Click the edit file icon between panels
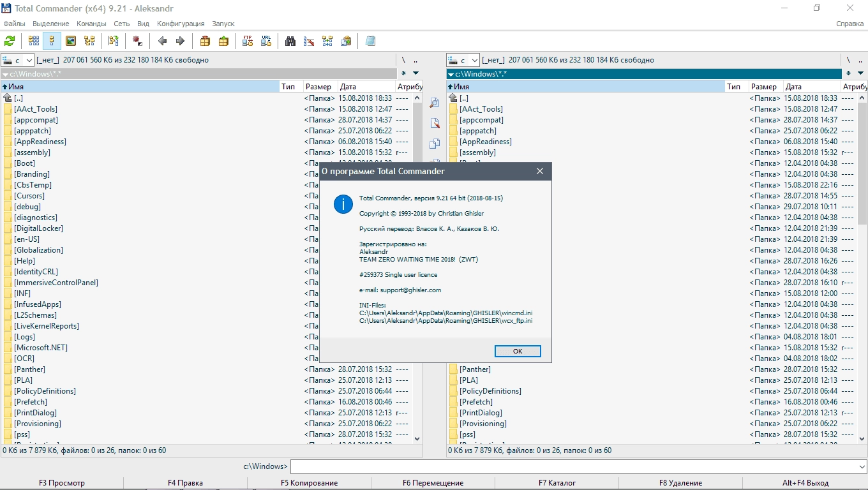The width and height of the screenshot is (868, 490). pos(435,123)
